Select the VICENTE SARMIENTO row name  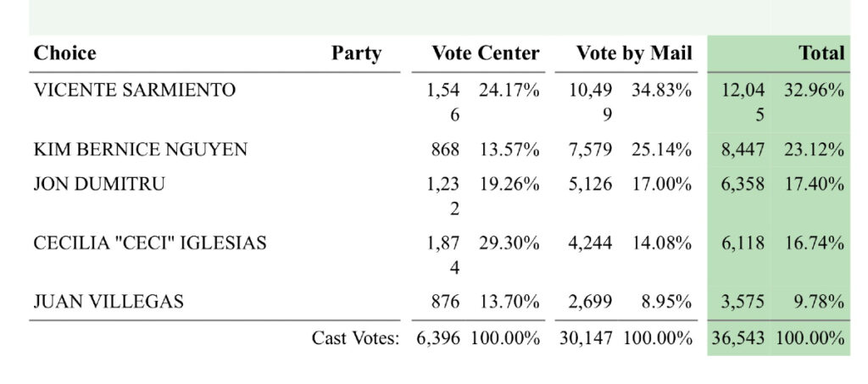(x=135, y=90)
